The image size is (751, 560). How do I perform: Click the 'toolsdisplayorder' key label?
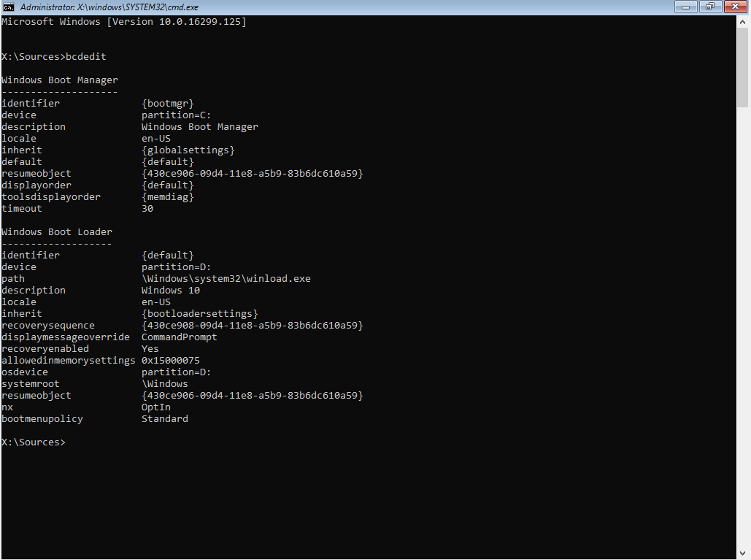pyautogui.click(x=51, y=197)
